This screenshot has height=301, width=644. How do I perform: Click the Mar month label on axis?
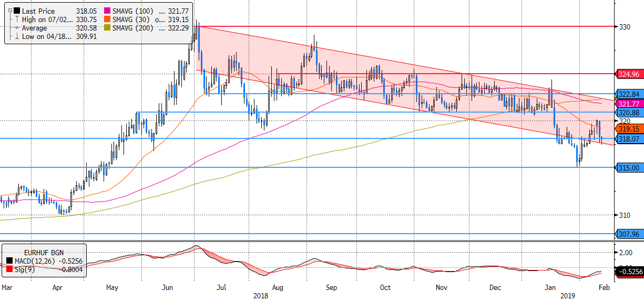pyautogui.click(x=7, y=288)
